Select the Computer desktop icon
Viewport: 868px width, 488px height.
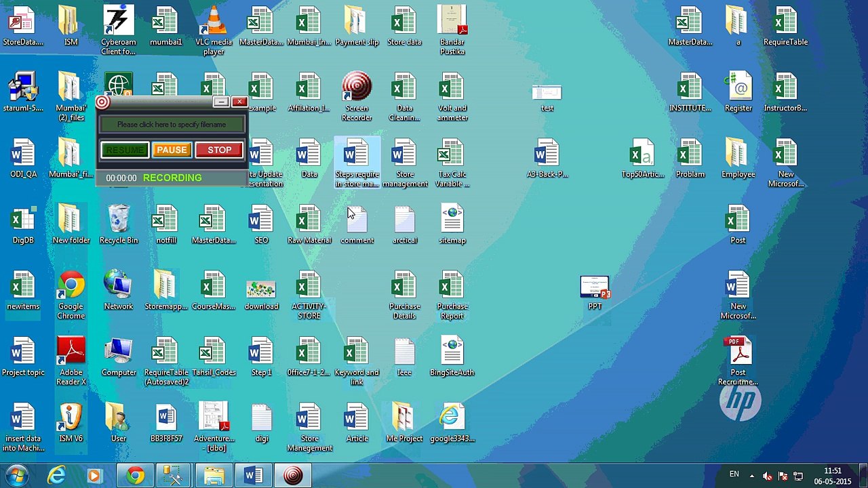(119, 357)
